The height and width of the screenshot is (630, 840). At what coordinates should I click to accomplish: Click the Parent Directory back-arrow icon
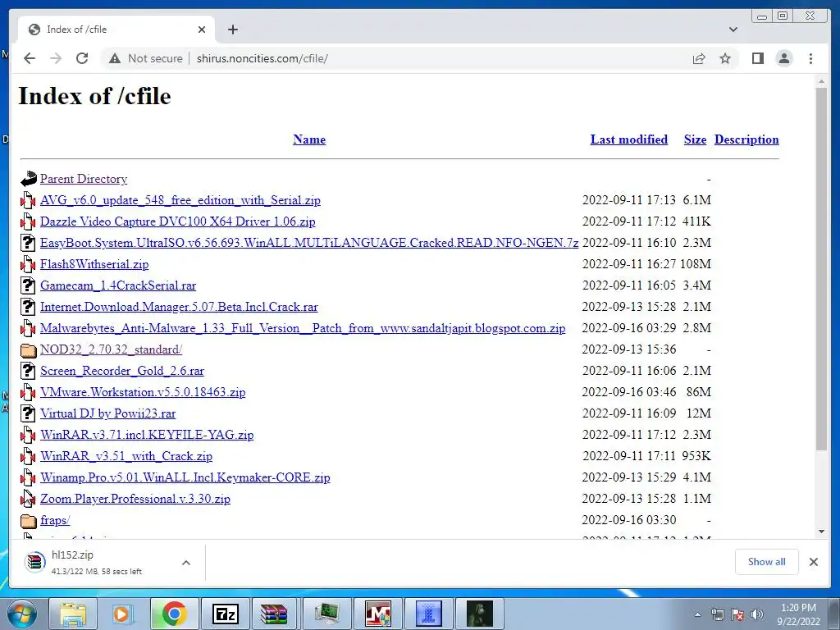point(29,178)
